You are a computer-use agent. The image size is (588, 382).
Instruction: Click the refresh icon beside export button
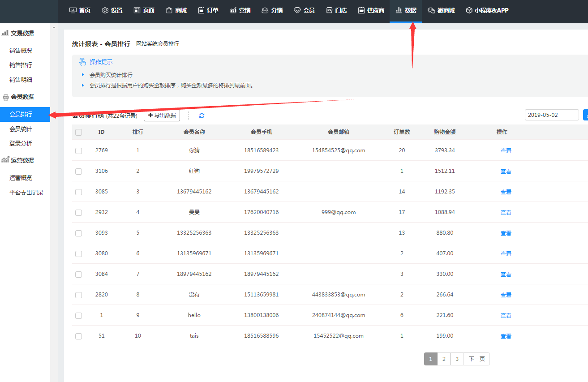202,116
